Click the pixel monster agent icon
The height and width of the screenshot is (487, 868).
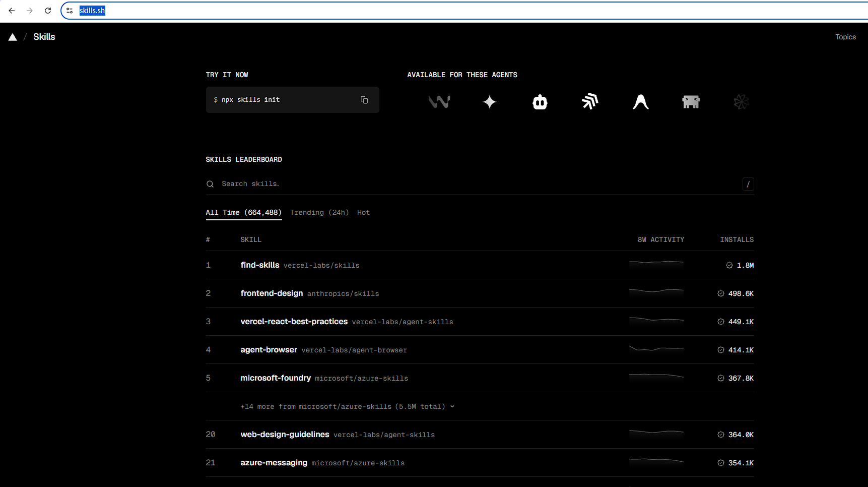coord(691,102)
